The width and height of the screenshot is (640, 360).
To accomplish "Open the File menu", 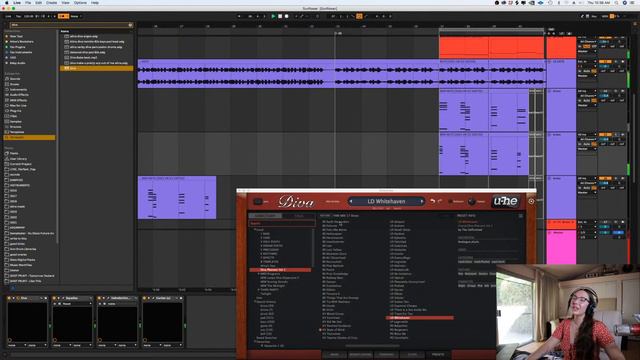I will (x=28, y=2).
